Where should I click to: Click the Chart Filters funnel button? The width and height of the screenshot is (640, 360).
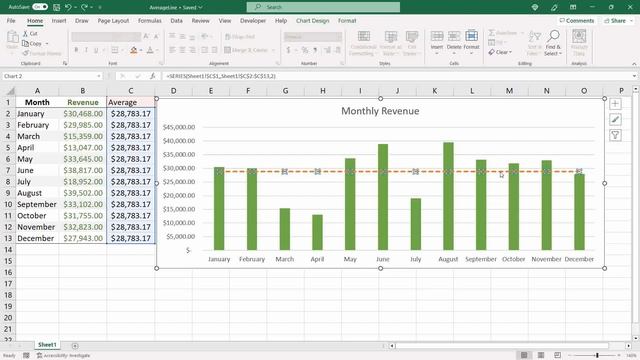tap(615, 135)
